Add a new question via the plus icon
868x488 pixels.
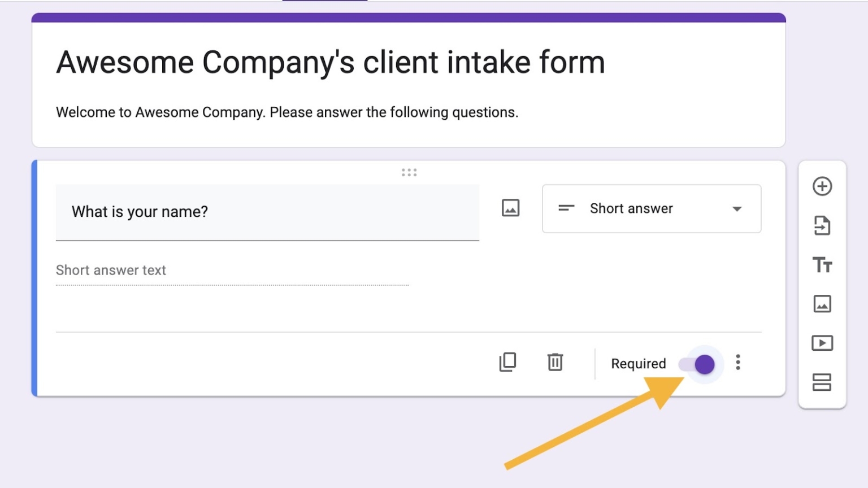click(822, 186)
